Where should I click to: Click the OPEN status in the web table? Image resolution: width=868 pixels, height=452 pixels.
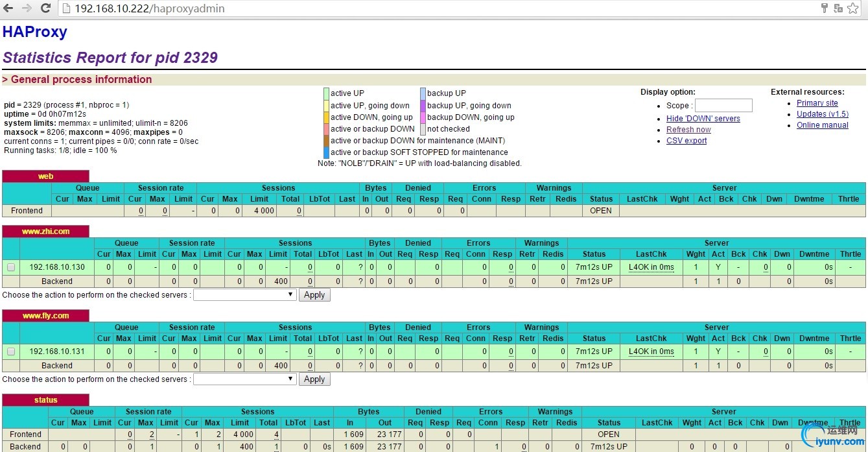(x=601, y=211)
